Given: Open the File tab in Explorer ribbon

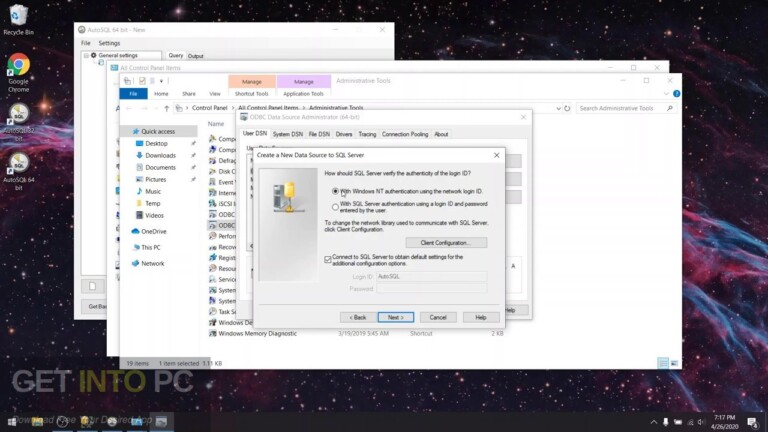Looking at the screenshot, I should pos(133,94).
